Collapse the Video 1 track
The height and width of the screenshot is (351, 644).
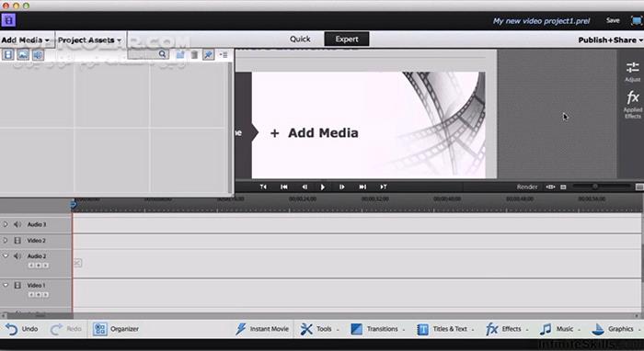[x=6, y=285]
